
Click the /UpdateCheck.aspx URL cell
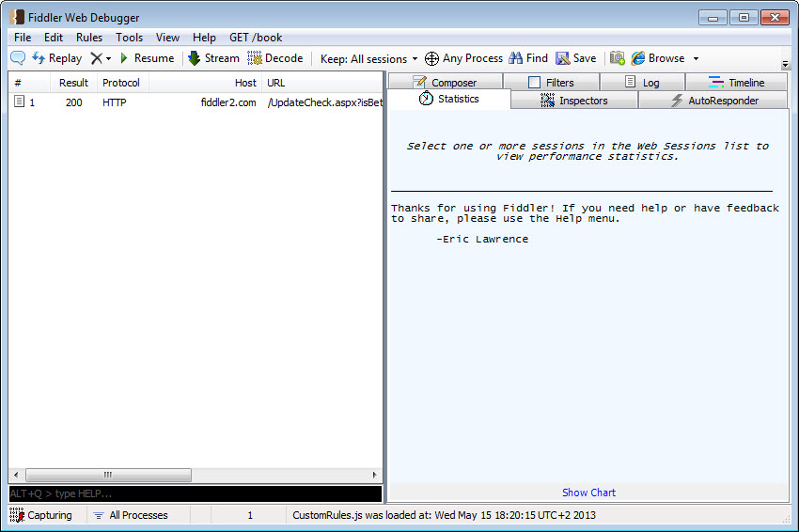tap(324, 102)
